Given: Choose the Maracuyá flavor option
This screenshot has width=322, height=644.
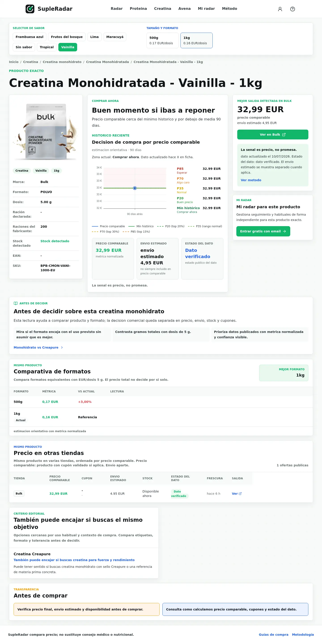Looking at the screenshot, I should pyautogui.click(x=115, y=37).
